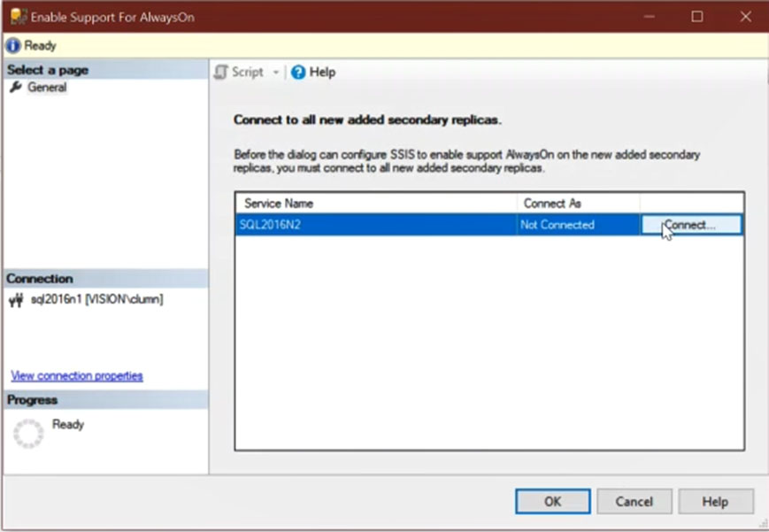Click the blue Help question icon
This screenshot has height=532, width=769.
297,73
